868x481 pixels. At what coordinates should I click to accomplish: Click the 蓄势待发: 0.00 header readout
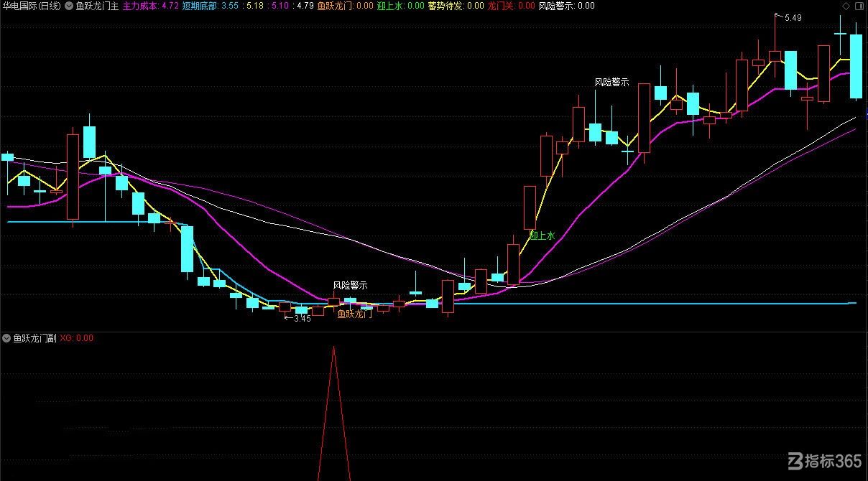click(456, 6)
